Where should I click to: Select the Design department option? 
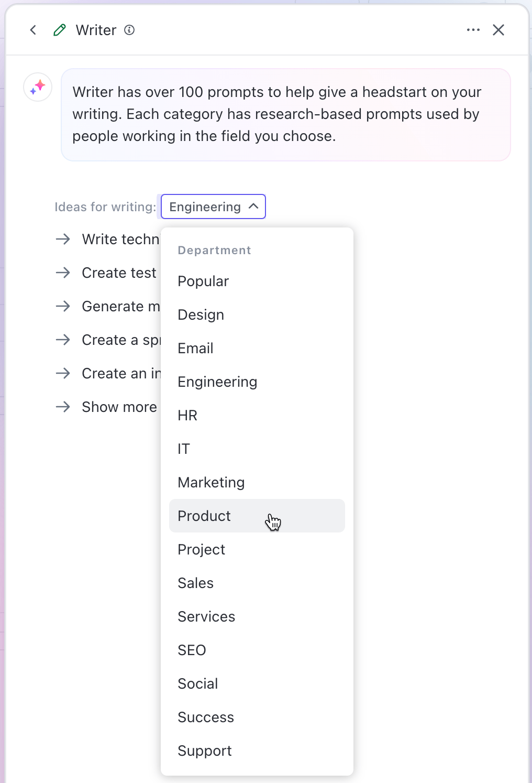click(x=201, y=314)
